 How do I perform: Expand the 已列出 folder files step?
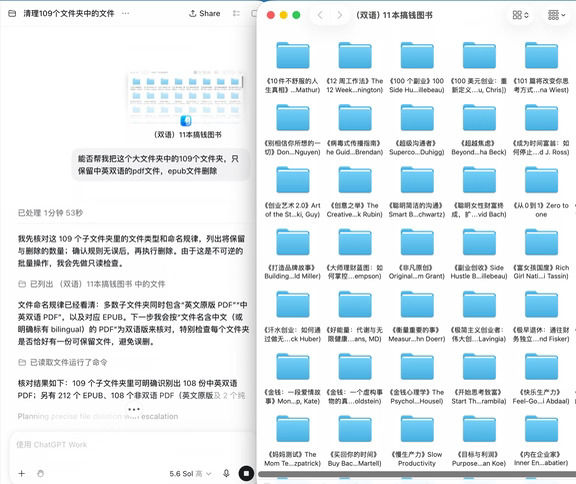coord(91,284)
